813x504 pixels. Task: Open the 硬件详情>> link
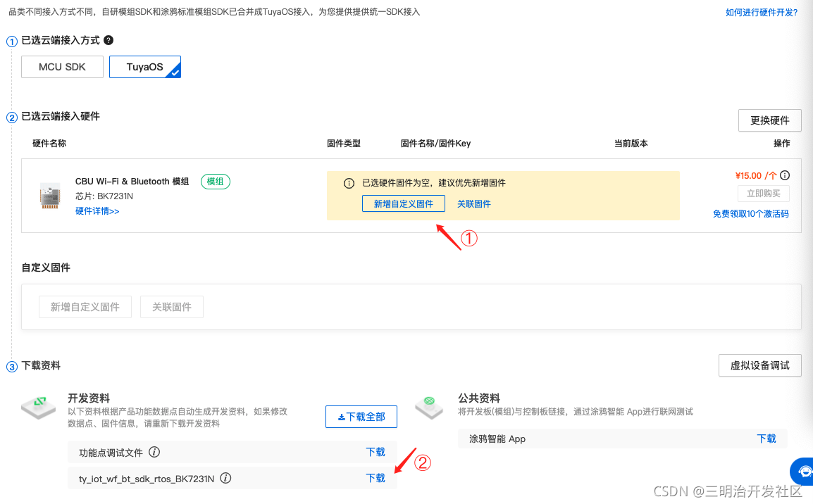[x=97, y=210]
